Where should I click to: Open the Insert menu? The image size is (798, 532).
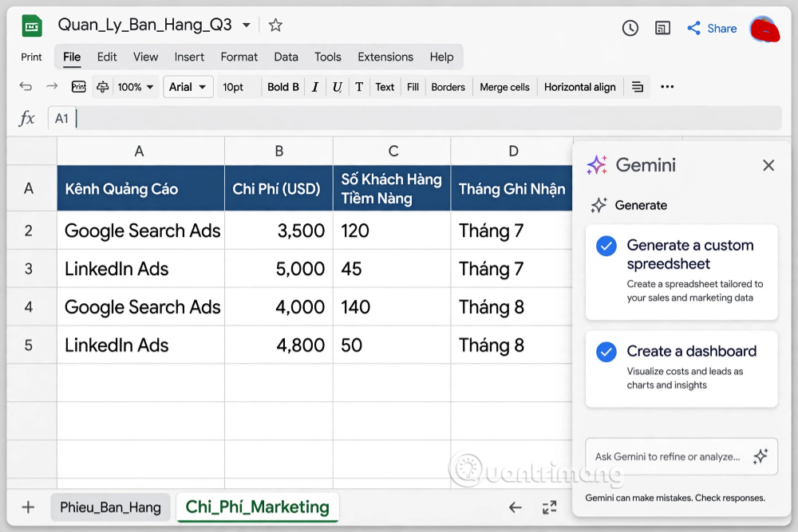click(x=189, y=57)
